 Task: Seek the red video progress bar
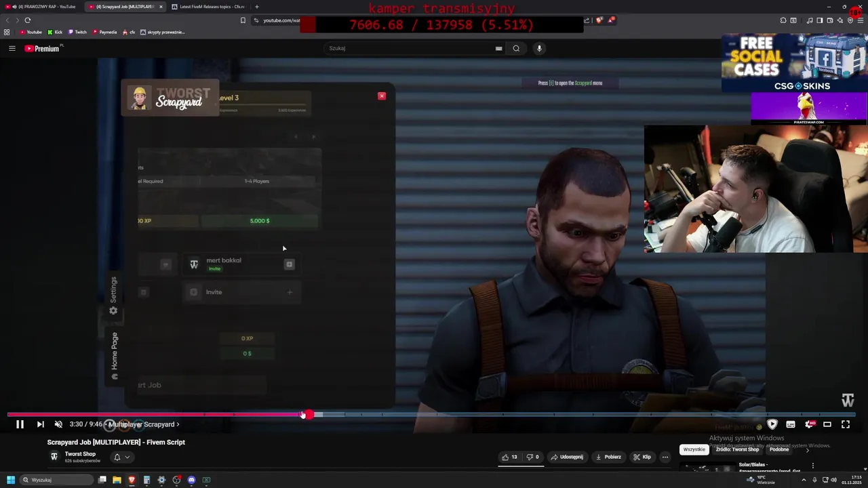[431, 414]
